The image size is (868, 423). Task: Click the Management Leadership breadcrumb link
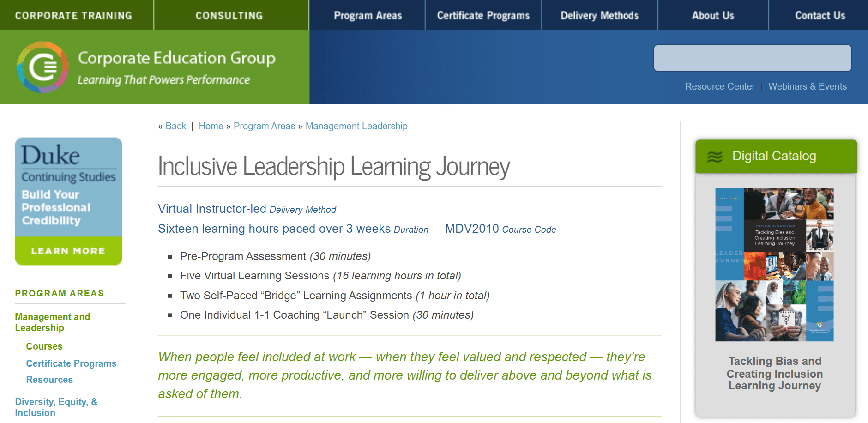coord(356,126)
